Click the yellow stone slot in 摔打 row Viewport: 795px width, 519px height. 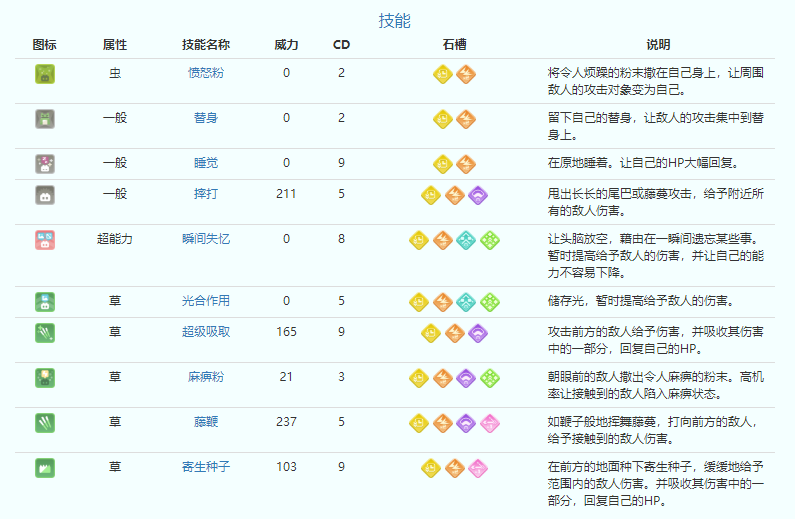pos(431,195)
